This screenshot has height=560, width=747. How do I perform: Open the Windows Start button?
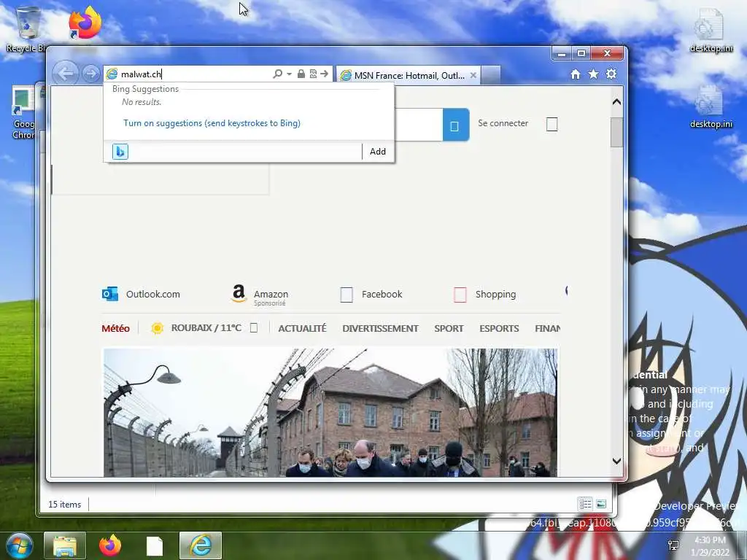[19, 545]
